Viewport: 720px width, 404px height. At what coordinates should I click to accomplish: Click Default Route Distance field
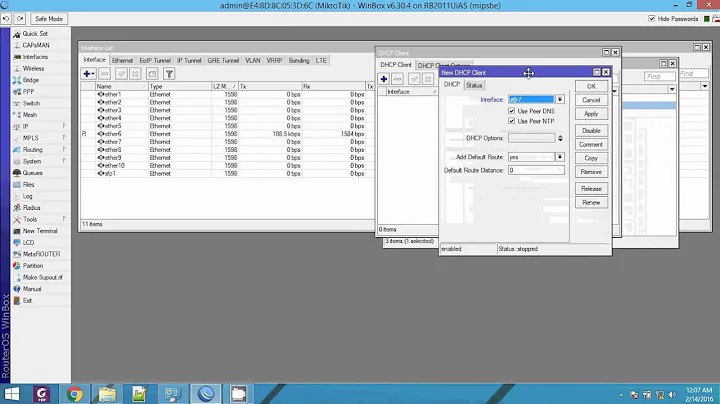(536, 170)
